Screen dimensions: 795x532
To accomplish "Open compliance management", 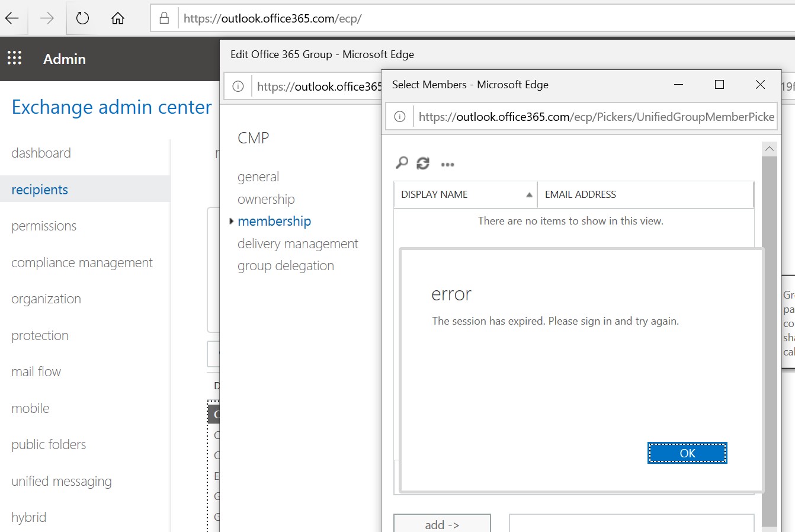I will pyautogui.click(x=82, y=262).
